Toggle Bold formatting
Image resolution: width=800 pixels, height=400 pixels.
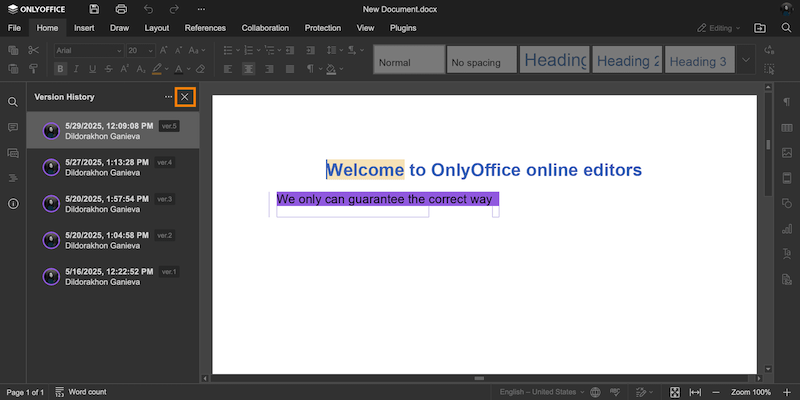(60, 69)
